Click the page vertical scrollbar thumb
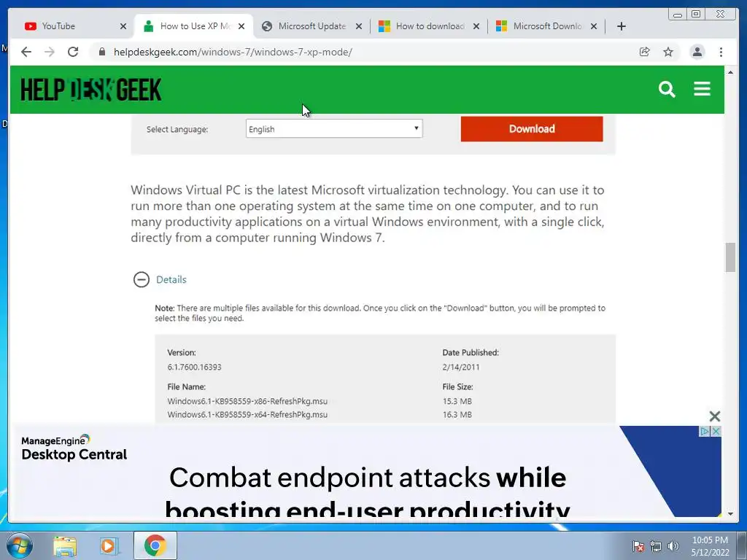747x560 pixels. pos(730,257)
